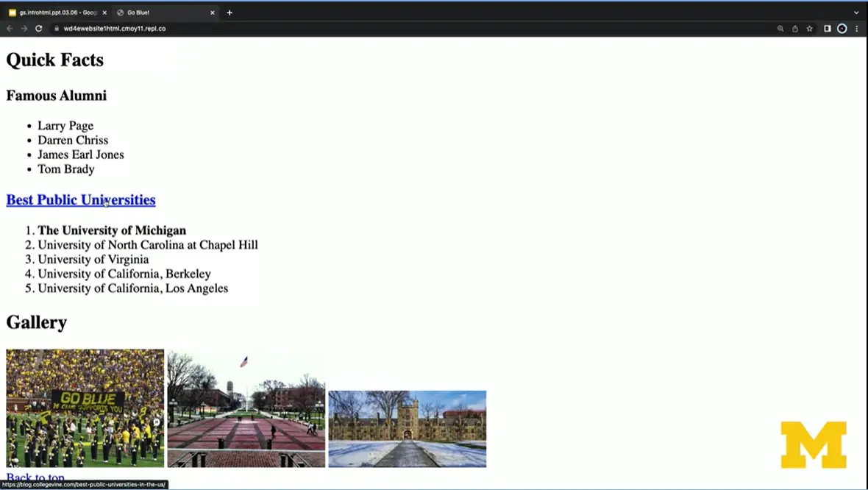Viewport: 868px width, 490px height.
Task: Click the Go Blue stadium photo
Action: (85, 408)
